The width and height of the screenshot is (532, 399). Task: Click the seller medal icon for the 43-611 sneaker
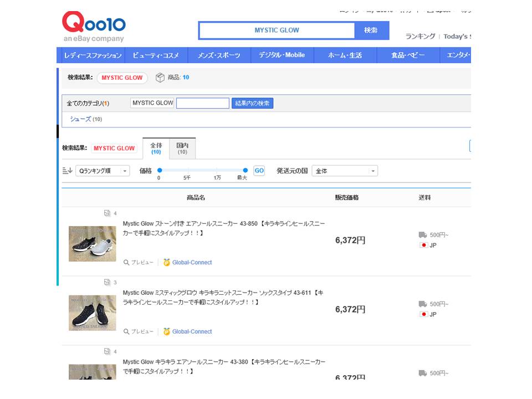tap(167, 331)
